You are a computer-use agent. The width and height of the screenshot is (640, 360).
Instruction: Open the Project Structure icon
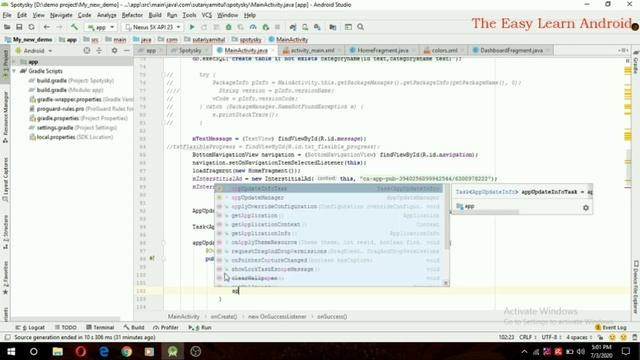pyautogui.click(x=333, y=27)
